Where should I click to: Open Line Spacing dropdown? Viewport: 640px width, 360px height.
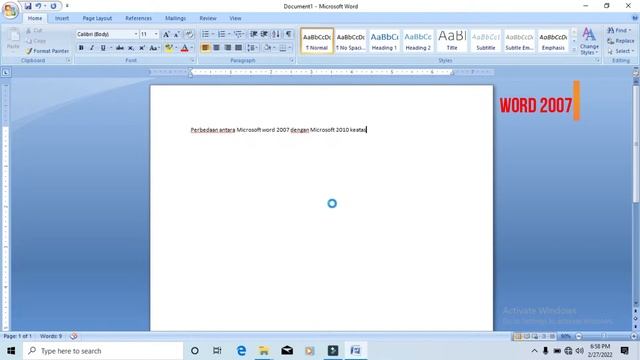pyautogui.click(x=252, y=48)
